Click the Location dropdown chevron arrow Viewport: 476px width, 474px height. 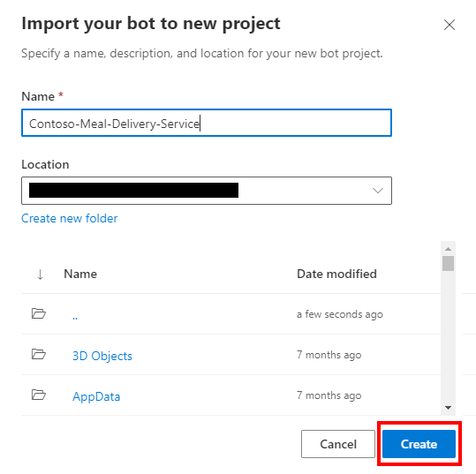(x=378, y=191)
